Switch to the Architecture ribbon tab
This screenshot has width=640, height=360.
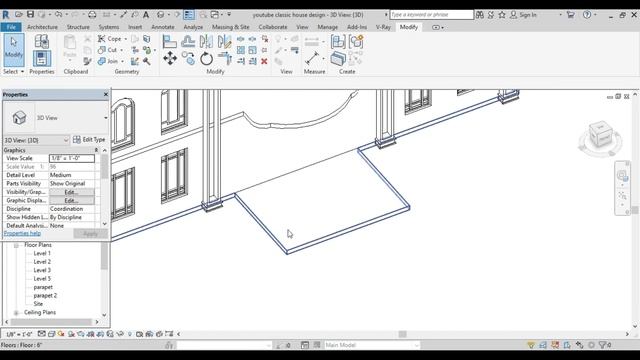point(42,27)
